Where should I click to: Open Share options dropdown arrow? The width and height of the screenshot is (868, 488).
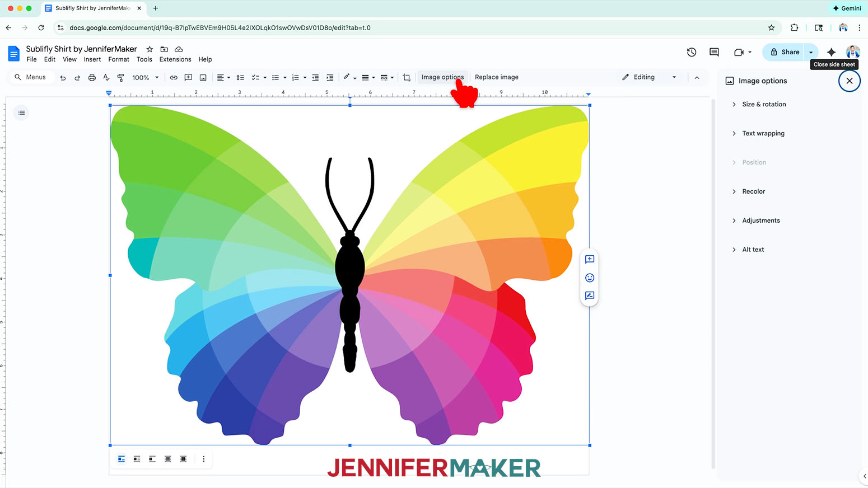click(x=811, y=52)
